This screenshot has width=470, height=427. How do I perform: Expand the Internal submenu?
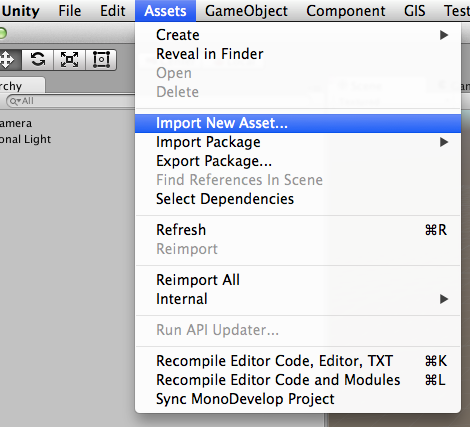click(298, 299)
